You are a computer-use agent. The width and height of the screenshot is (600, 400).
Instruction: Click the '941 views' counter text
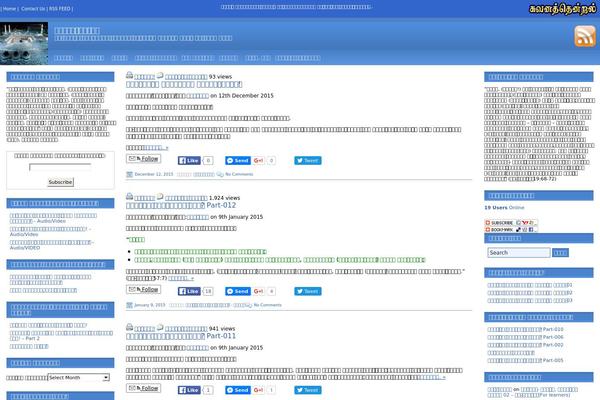tap(222, 328)
